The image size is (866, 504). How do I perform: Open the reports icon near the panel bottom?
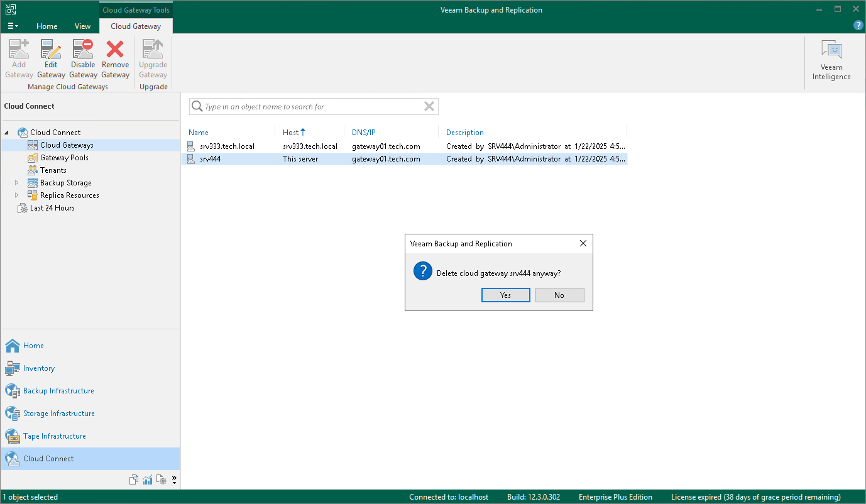pos(134,479)
